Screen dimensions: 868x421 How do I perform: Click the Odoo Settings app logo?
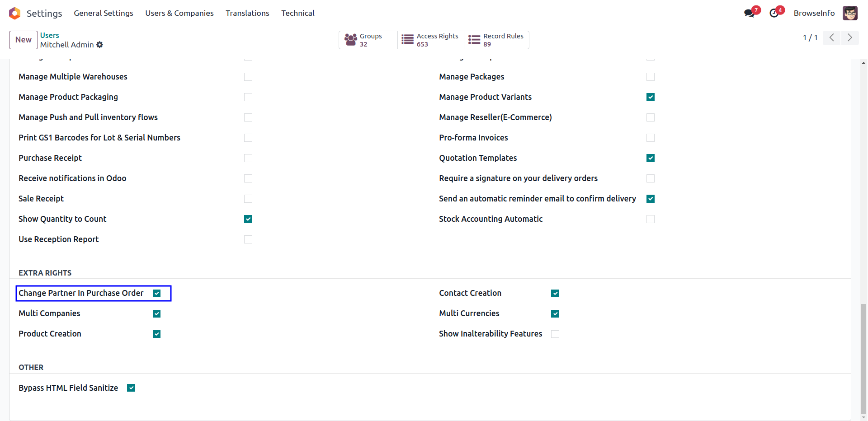(x=15, y=13)
